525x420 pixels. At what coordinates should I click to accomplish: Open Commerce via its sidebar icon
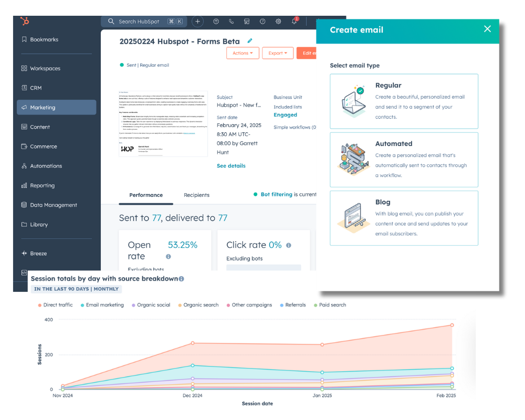(24, 146)
